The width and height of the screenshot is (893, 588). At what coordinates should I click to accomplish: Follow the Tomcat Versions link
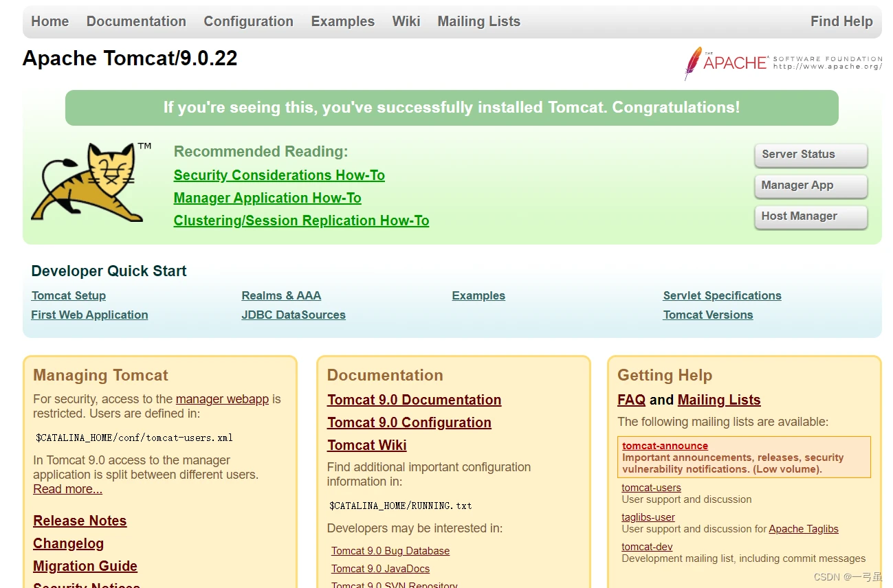(x=708, y=315)
